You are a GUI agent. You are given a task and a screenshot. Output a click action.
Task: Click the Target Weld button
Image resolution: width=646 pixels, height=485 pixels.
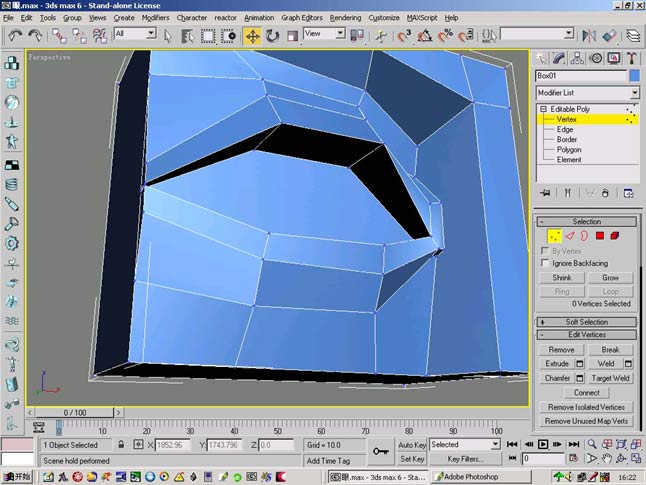[x=610, y=378]
